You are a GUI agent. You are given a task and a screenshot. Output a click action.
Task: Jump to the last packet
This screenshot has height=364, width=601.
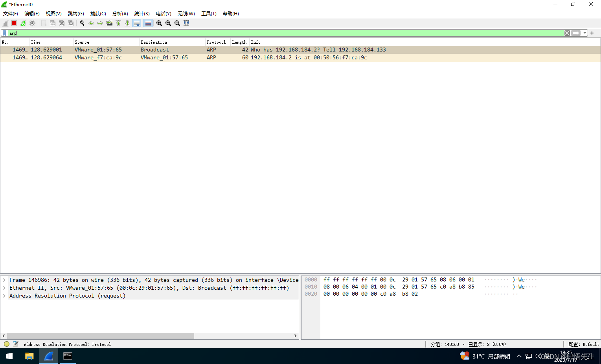(127, 23)
